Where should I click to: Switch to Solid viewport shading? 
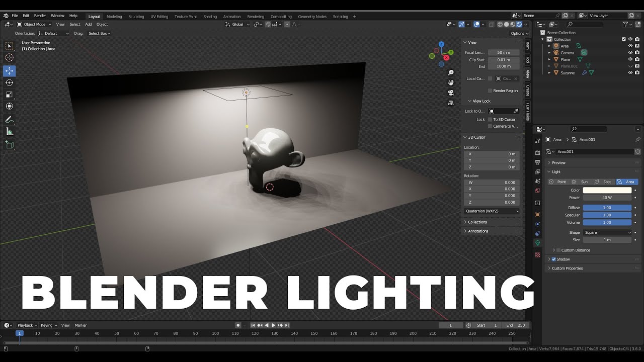tap(506, 24)
